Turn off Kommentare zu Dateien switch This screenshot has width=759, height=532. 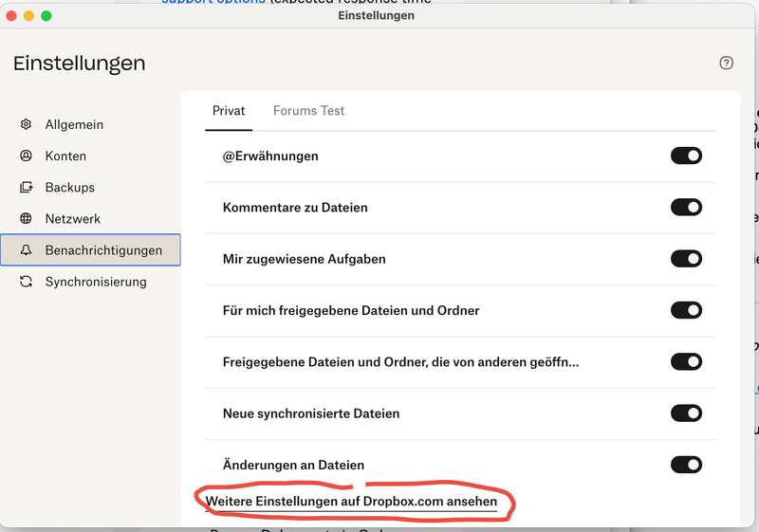tap(686, 207)
